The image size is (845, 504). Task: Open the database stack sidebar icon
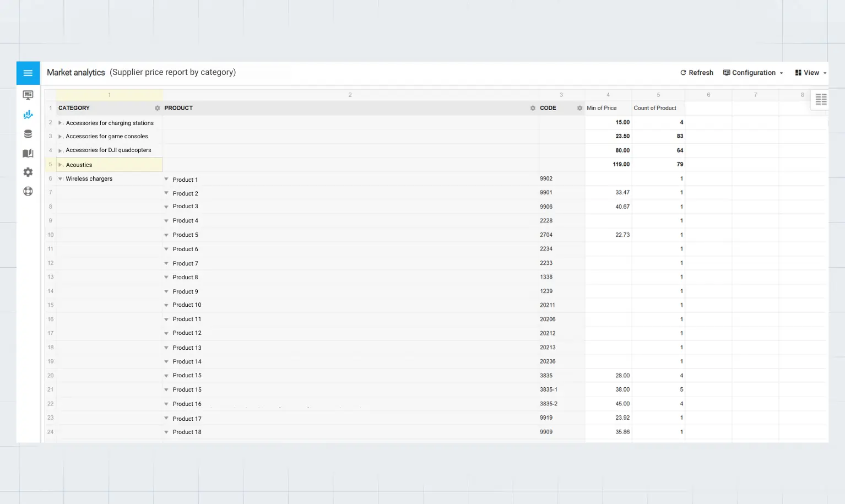coord(28,134)
